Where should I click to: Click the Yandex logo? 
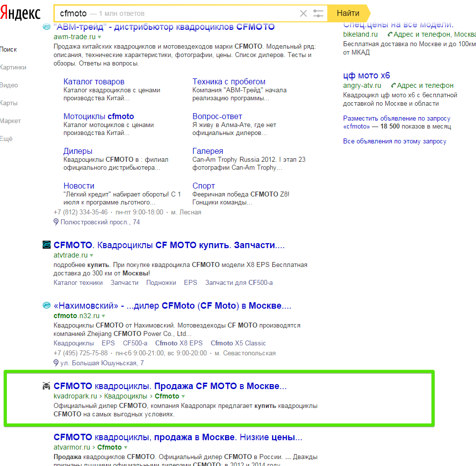pos(20,13)
